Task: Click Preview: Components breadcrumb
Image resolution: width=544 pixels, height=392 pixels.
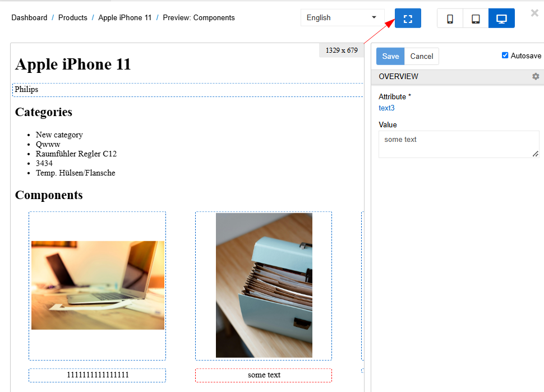Action: pos(199,18)
